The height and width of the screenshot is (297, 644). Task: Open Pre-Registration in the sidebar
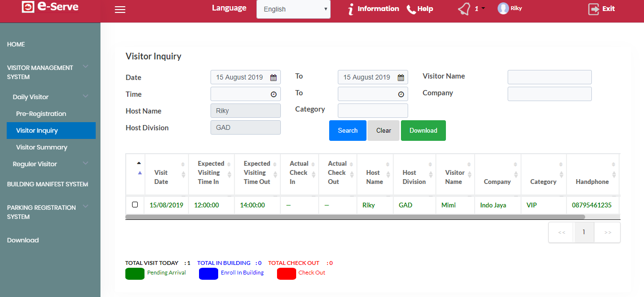41,114
